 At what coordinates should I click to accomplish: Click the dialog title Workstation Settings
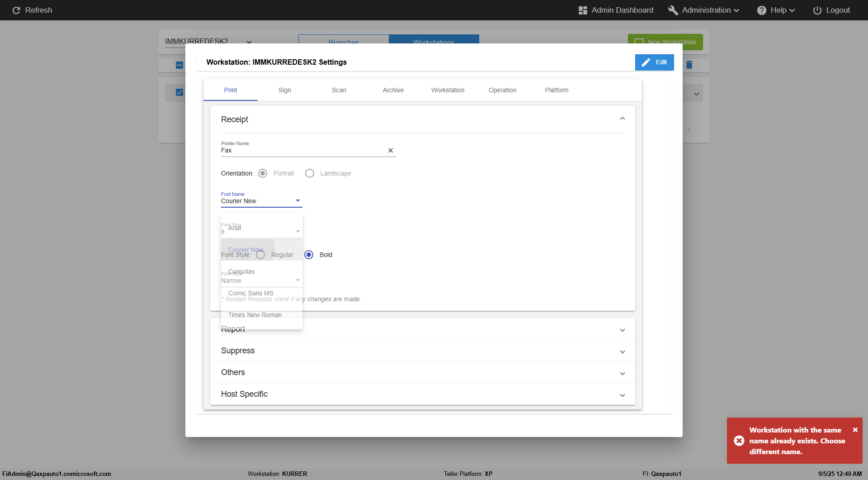pyautogui.click(x=276, y=62)
